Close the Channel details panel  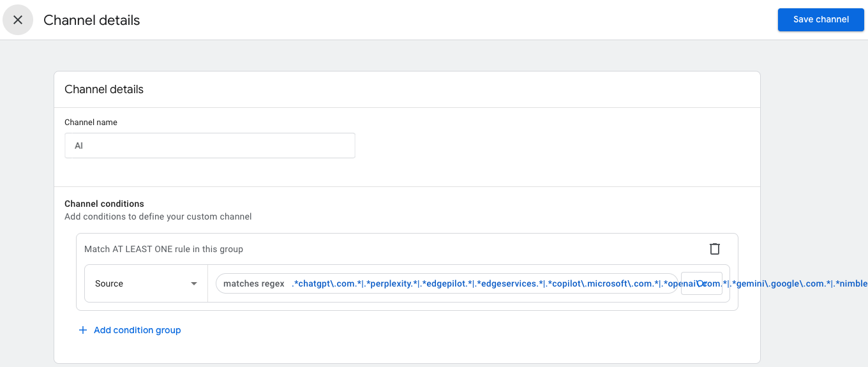point(18,20)
